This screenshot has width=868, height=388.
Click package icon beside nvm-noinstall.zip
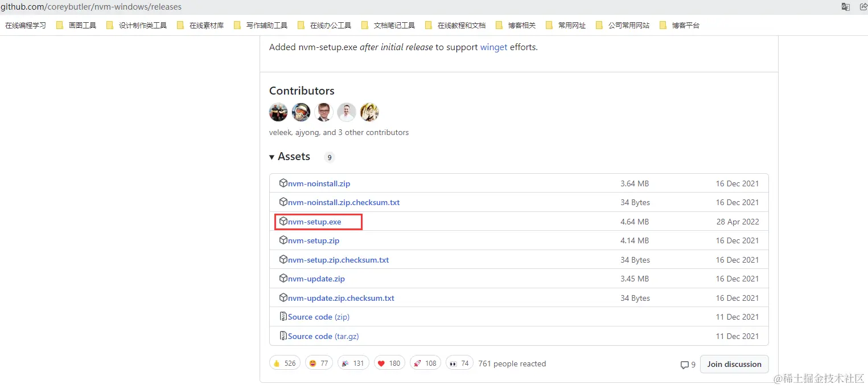tap(283, 183)
